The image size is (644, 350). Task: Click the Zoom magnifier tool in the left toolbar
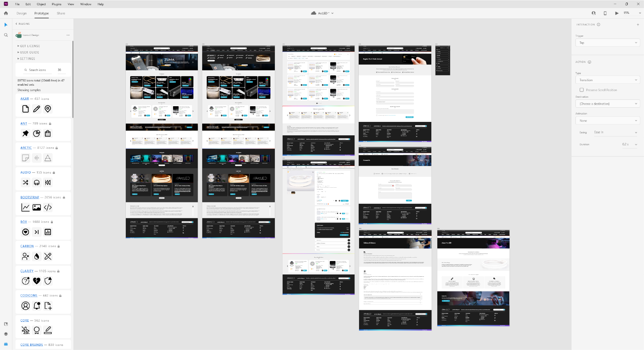[6, 35]
